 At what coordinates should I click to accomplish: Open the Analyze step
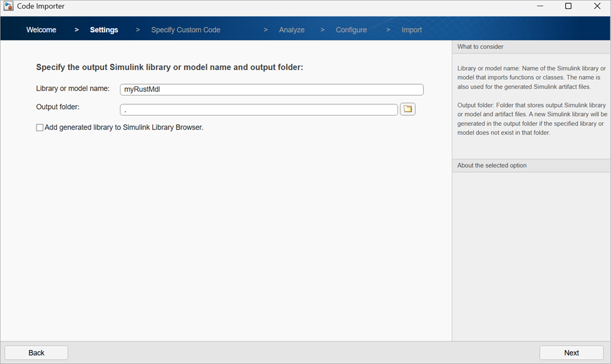click(292, 29)
